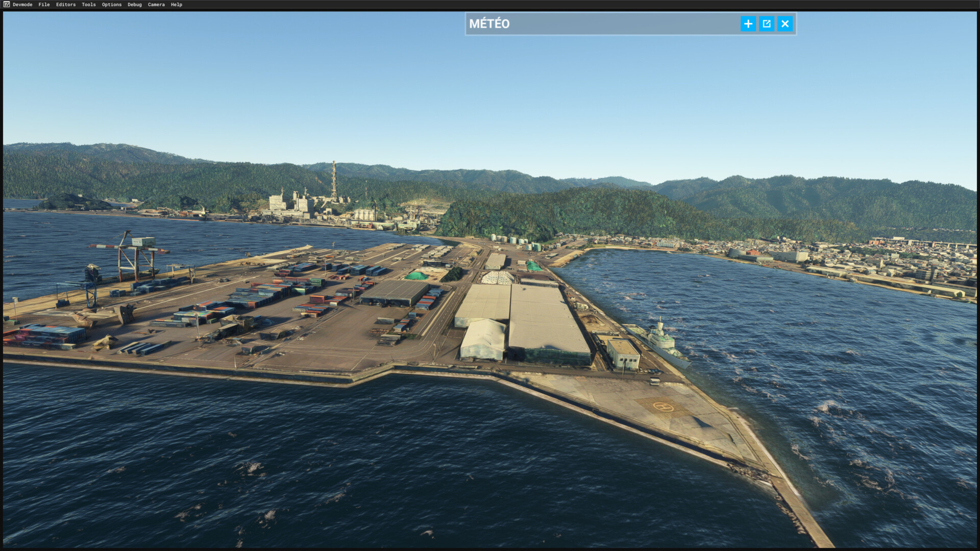Open the Devmode menu

click(x=22, y=5)
